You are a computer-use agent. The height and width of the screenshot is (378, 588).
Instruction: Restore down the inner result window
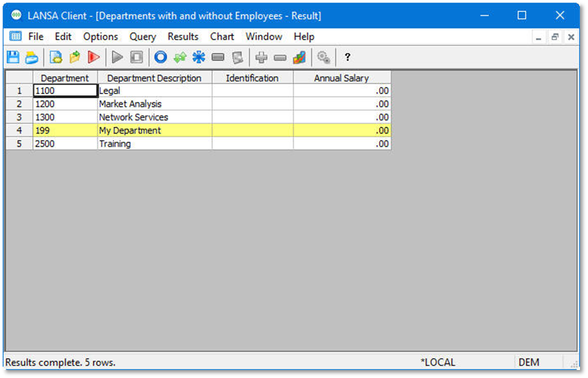pos(555,37)
